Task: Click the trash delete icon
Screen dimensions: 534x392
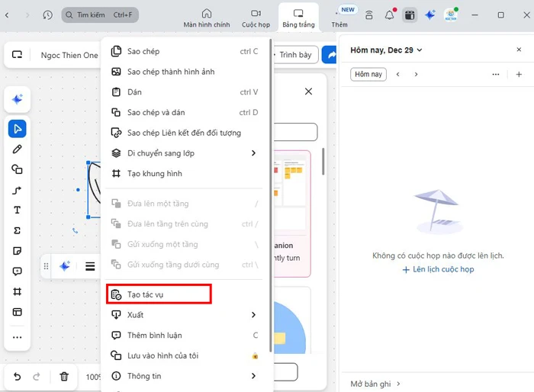Action: [x=64, y=377]
